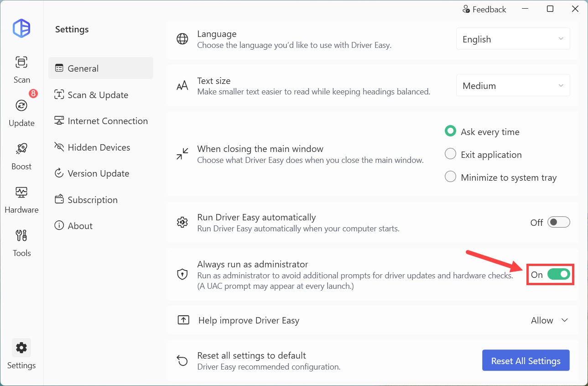Click the text size AA icon
Screen dimensions: 588x386
coord(182,86)
